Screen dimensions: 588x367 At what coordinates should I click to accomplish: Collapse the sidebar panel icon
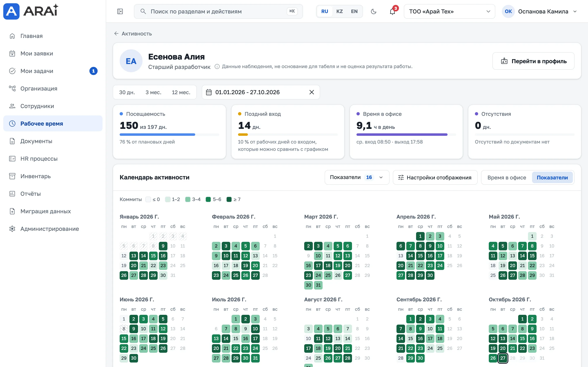(120, 11)
